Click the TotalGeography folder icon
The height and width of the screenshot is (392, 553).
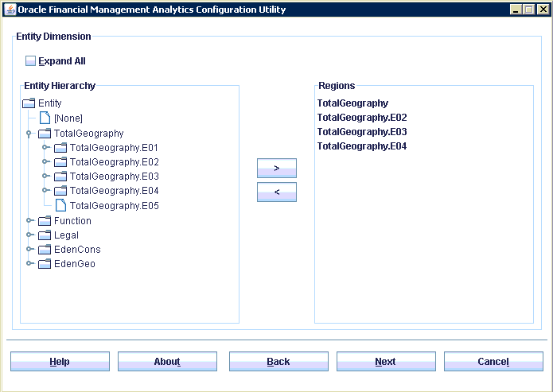[45, 134]
